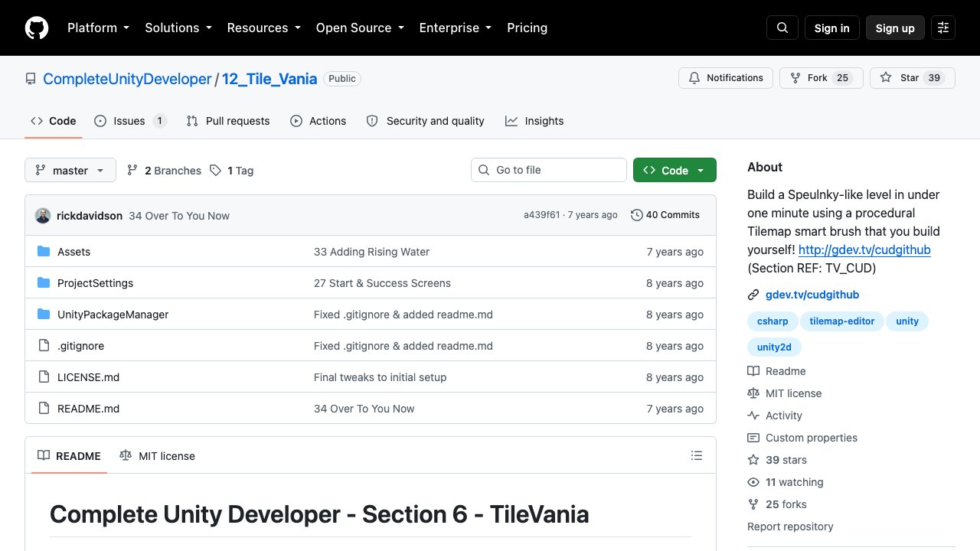The height and width of the screenshot is (551, 980).
Task: Star this repository
Action: click(913, 78)
